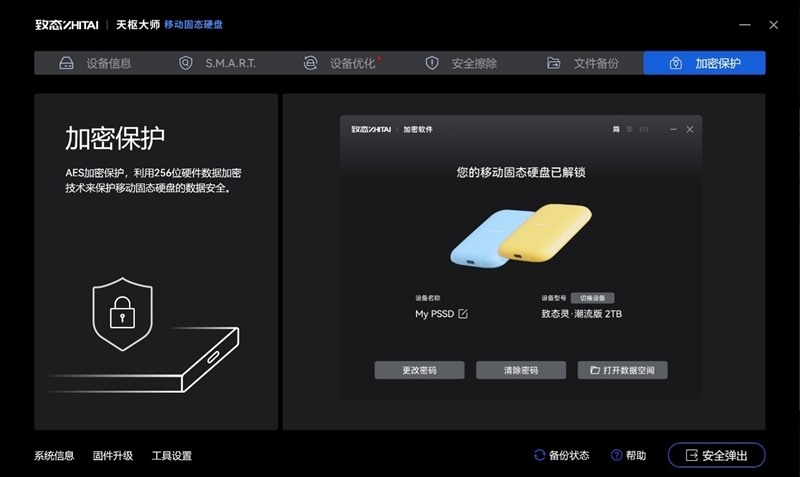Click the 加密保护 tab
Image resolution: width=800 pixels, height=477 pixels.
(x=705, y=63)
